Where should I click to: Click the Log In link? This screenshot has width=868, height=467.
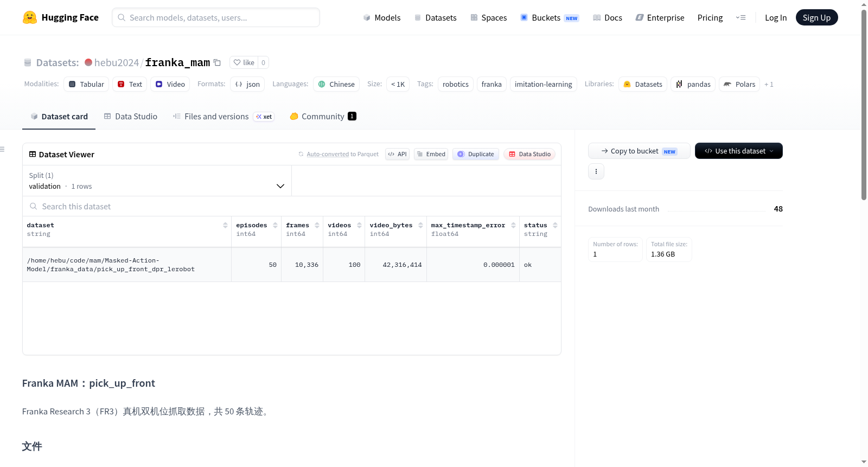click(x=776, y=17)
